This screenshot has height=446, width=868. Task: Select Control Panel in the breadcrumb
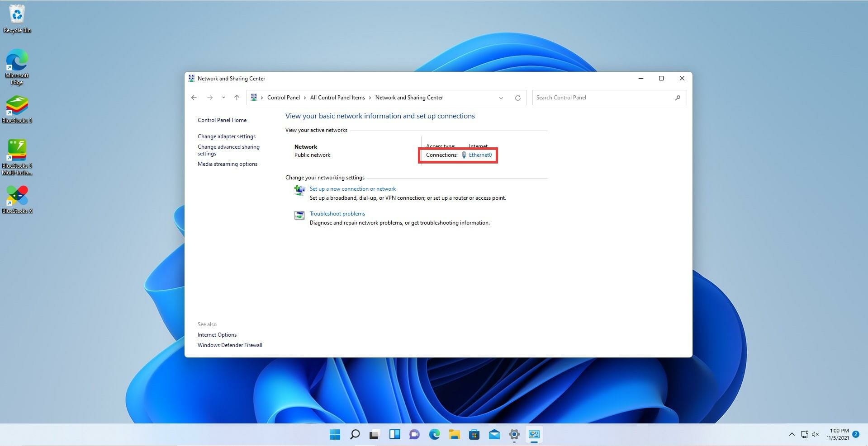[x=284, y=98]
